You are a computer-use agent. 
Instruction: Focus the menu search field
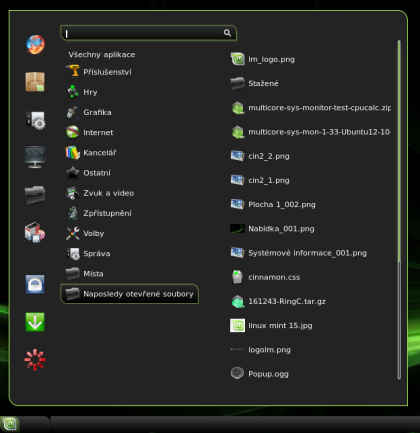click(x=148, y=33)
